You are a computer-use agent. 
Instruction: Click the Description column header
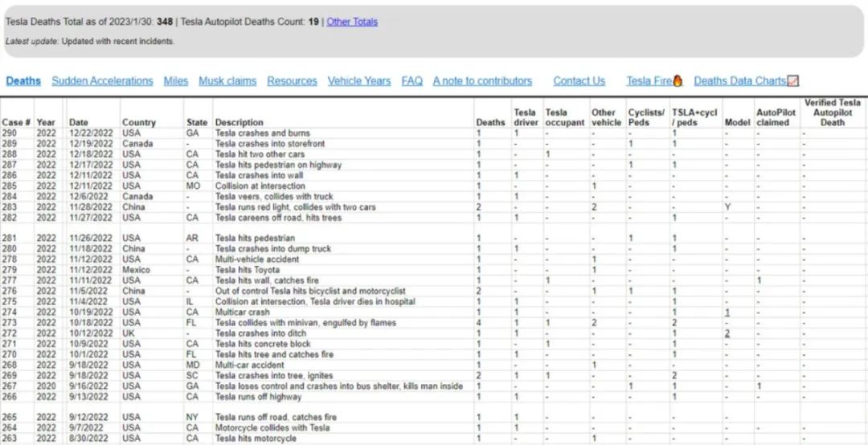(x=239, y=123)
